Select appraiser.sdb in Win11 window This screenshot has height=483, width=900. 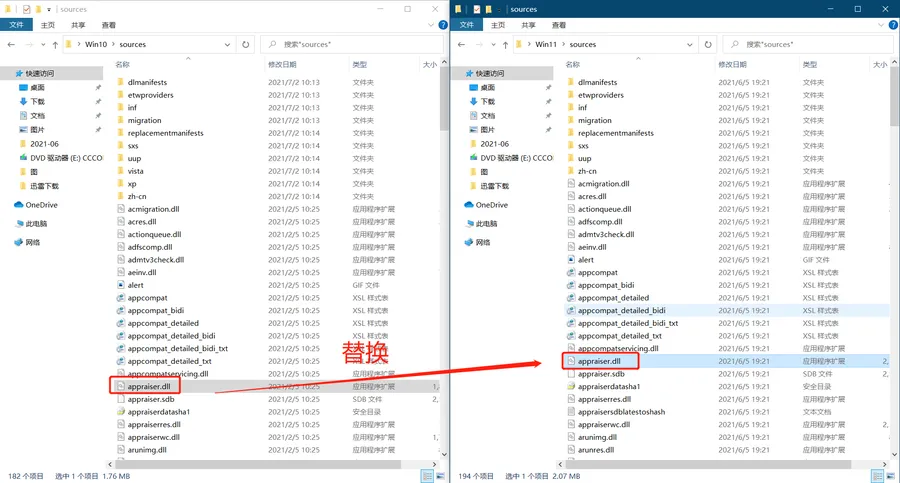click(601, 374)
